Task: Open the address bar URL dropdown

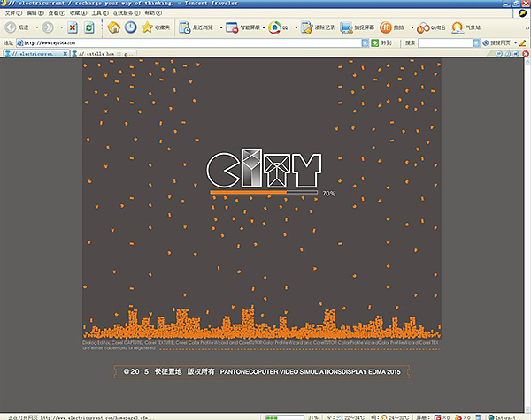Action: pyautogui.click(x=365, y=43)
